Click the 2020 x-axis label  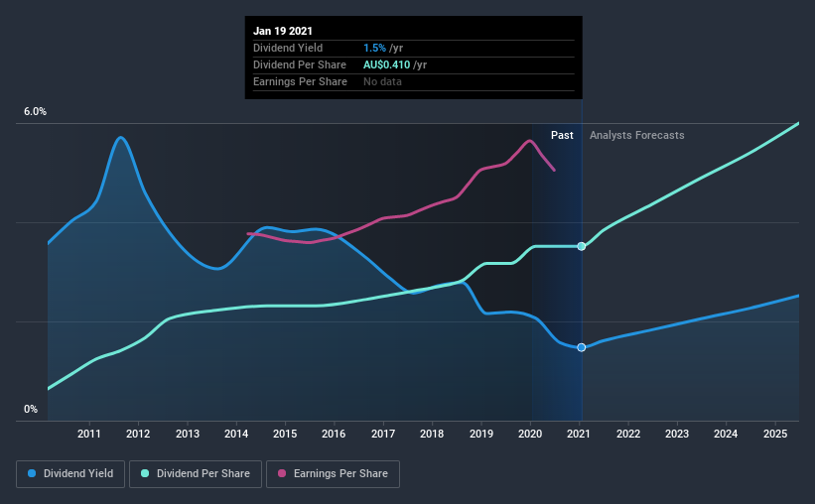[x=530, y=434]
